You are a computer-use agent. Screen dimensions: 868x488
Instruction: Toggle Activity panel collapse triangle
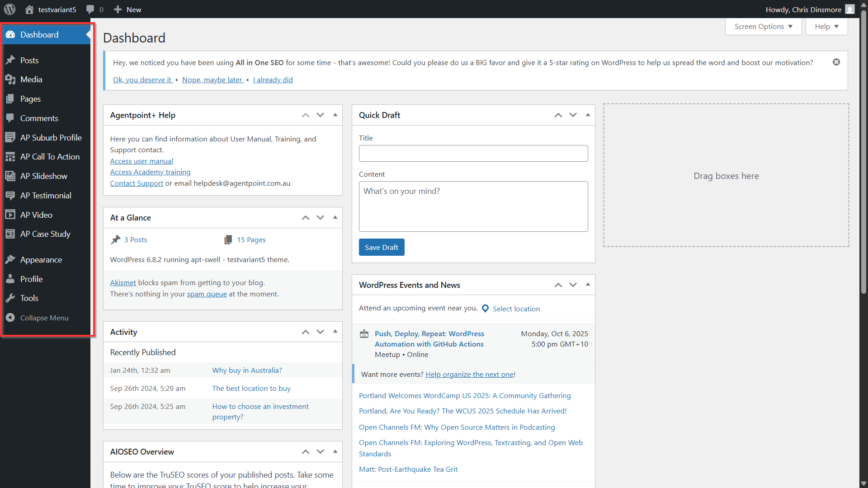point(335,332)
